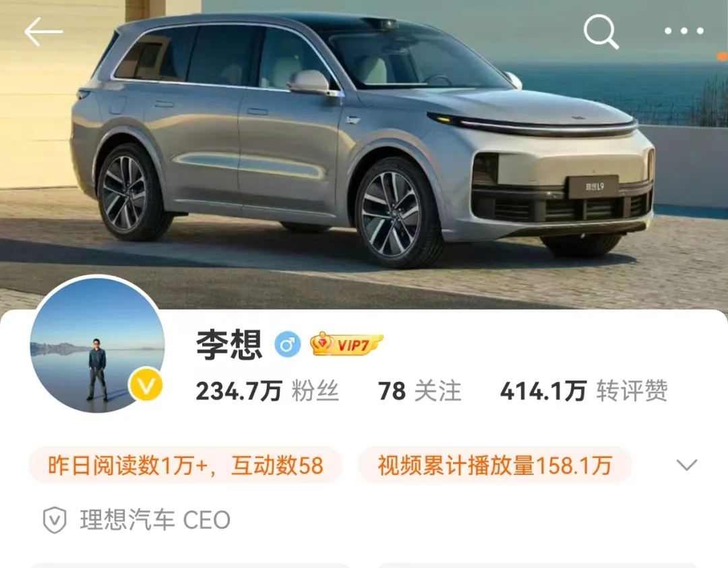This screenshot has height=568, width=728.
Task: Open the 视频累计播放量158.1万 pill
Action: (x=495, y=465)
